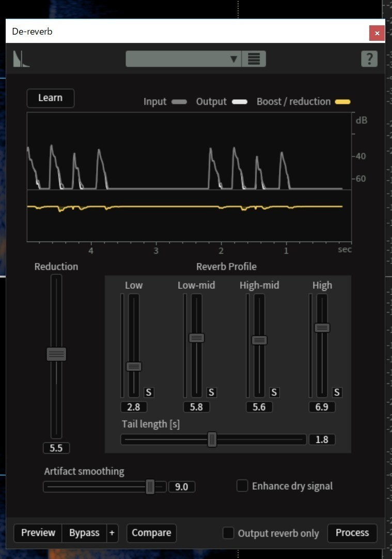Screen dimensions: 392x559
Task: Click the Reverb Profile heading
Action: (226, 267)
